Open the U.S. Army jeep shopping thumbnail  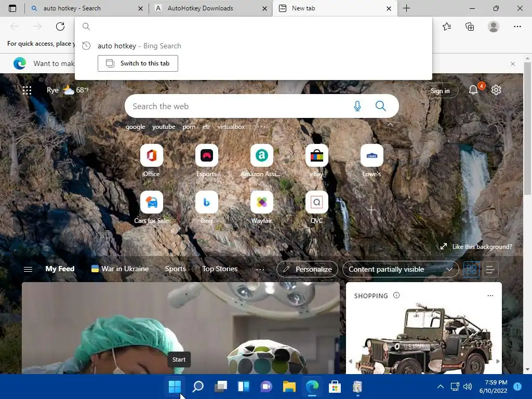coord(424,338)
